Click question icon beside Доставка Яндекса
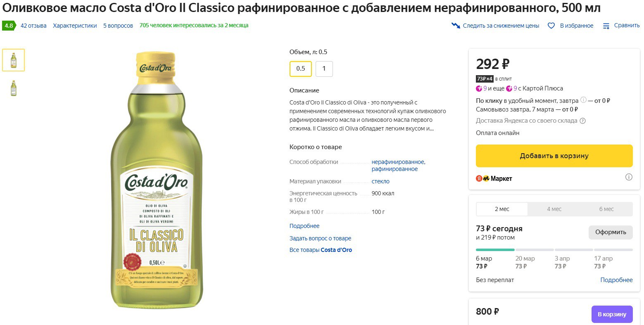This screenshot has width=644, height=325. (582, 121)
